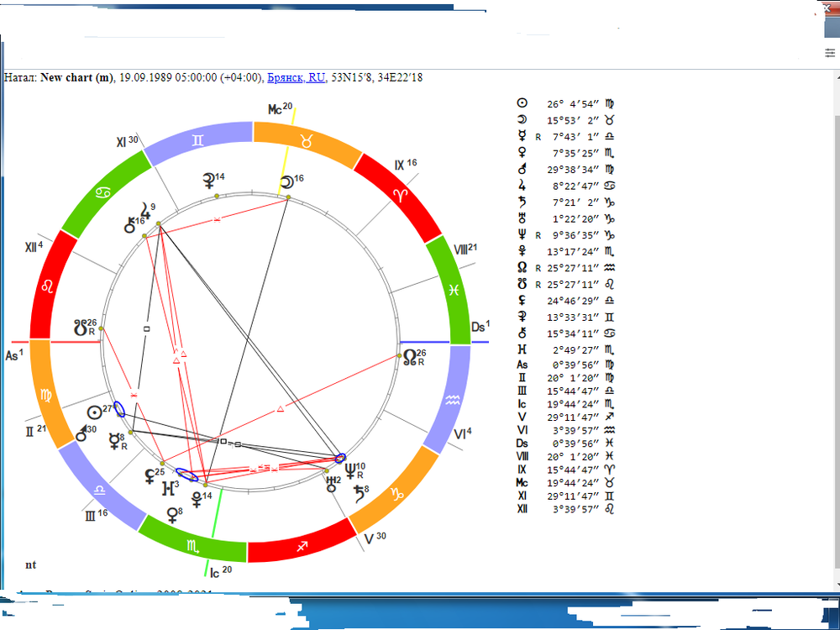The width and height of the screenshot is (840, 630).
Task: Click the "As 1" ascendant label on the wheel
Action: click(x=14, y=354)
